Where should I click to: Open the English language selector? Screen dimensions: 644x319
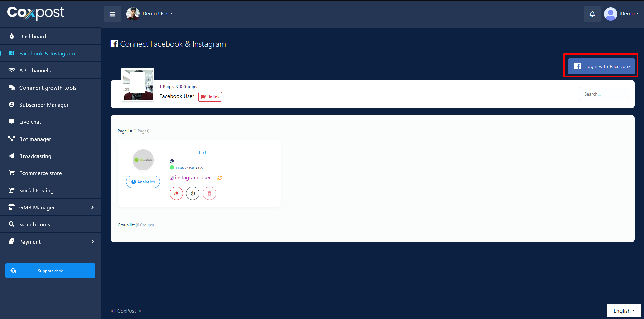(624, 311)
